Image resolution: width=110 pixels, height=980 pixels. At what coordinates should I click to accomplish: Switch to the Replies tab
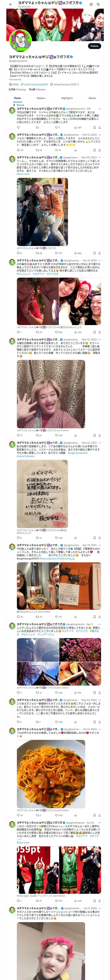pos(41,98)
